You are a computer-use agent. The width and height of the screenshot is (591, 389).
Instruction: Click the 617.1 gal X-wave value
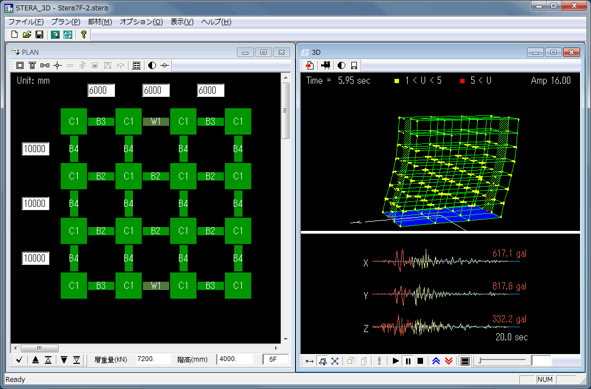[x=509, y=254]
